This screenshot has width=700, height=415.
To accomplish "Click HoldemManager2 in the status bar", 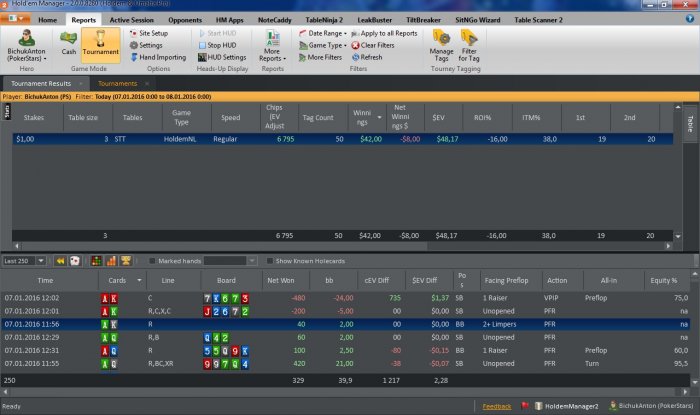I will tap(567, 406).
